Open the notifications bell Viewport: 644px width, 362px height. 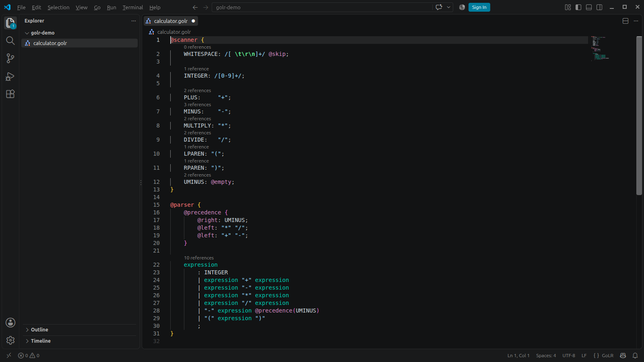(635, 356)
